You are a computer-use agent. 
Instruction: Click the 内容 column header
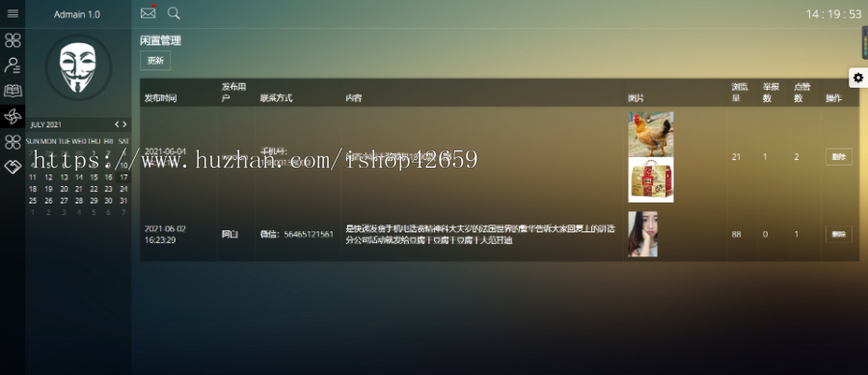point(354,98)
